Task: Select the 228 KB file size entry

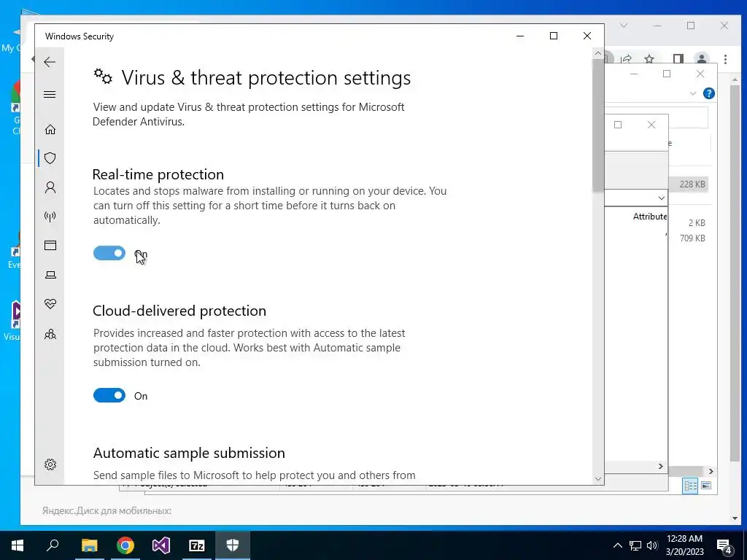Action: (692, 184)
